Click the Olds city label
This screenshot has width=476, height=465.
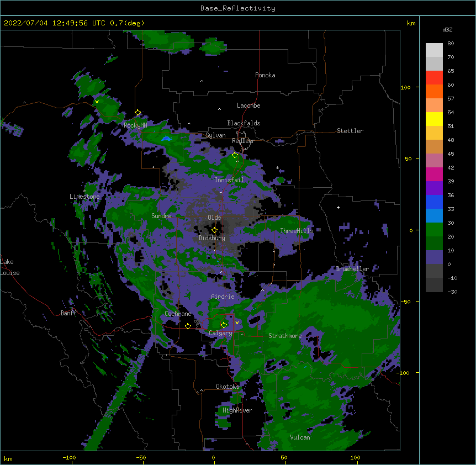tap(214, 218)
